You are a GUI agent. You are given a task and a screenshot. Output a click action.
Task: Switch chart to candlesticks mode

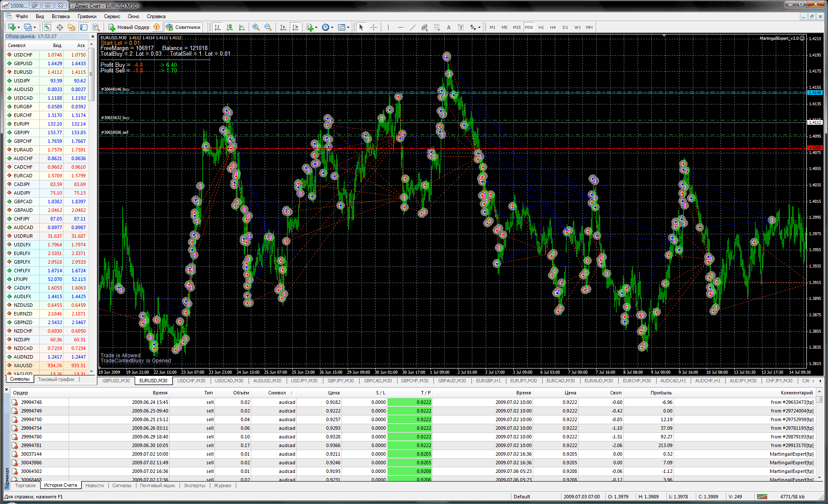coord(230,27)
